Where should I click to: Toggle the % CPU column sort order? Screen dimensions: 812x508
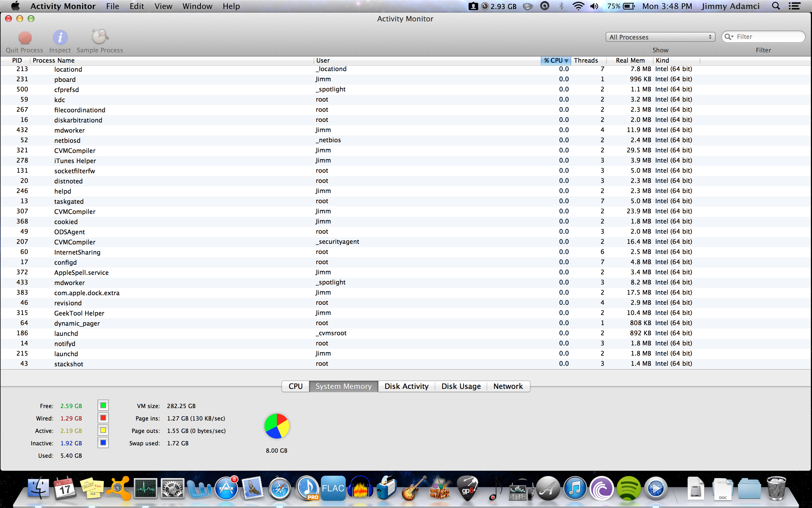click(556, 60)
